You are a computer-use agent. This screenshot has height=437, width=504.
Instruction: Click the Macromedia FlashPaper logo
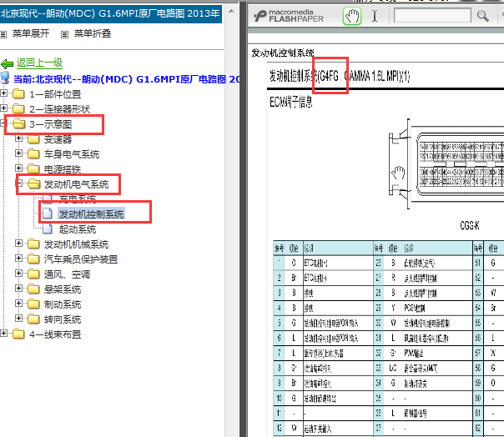289,16
